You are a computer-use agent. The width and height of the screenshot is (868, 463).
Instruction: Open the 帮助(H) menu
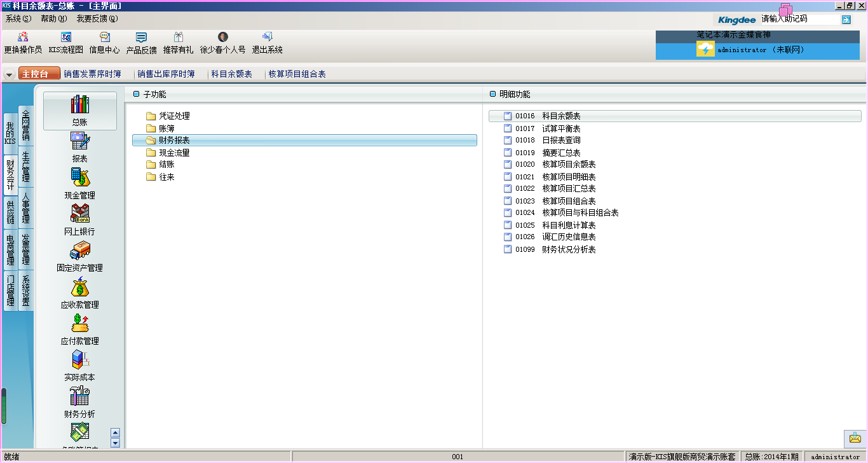53,18
